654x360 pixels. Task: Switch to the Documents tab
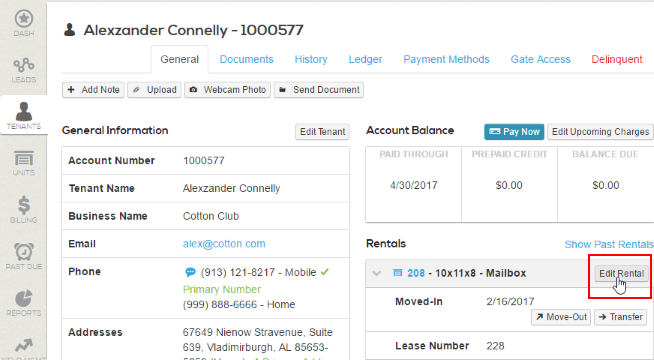click(x=247, y=59)
